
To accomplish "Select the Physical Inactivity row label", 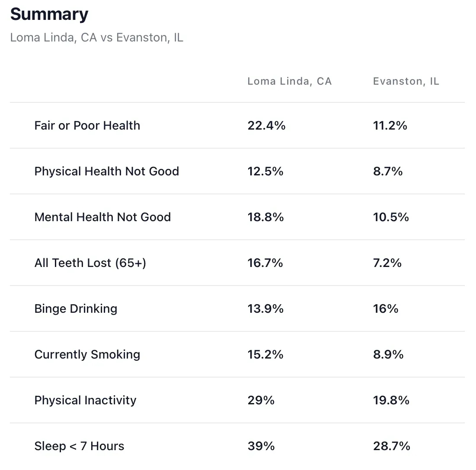I will point(85,400).
